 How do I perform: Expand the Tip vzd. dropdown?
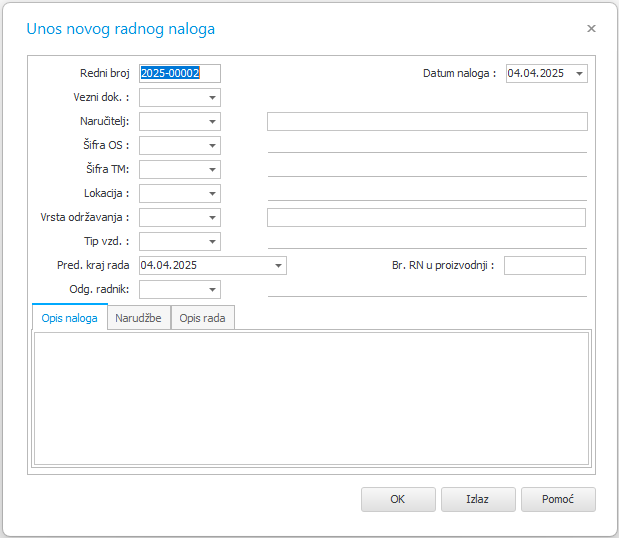pyautogui.click(x=212, y=242)
